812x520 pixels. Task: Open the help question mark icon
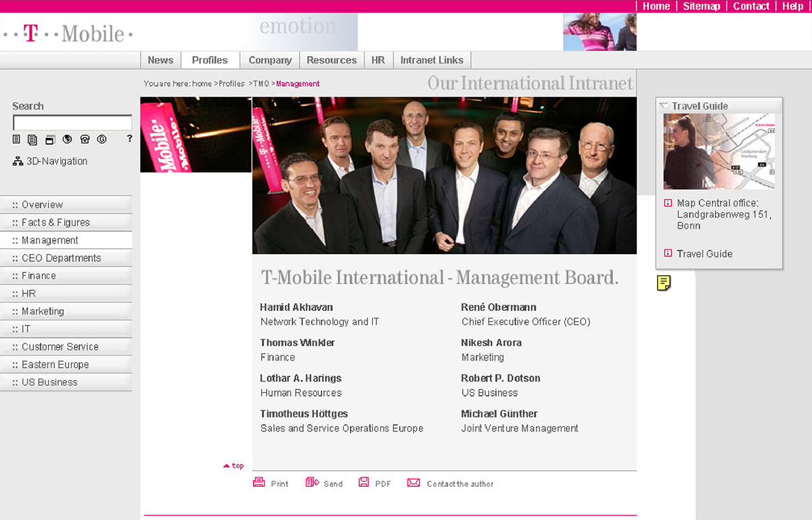(129, 139)
